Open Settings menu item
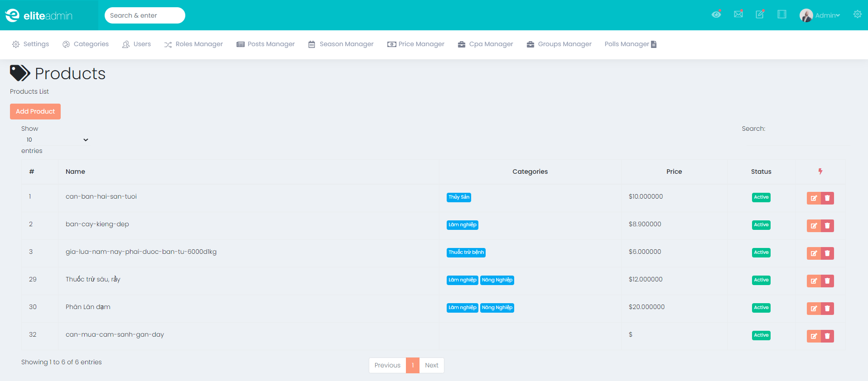The image size is (868, 381). click(31, 44)
